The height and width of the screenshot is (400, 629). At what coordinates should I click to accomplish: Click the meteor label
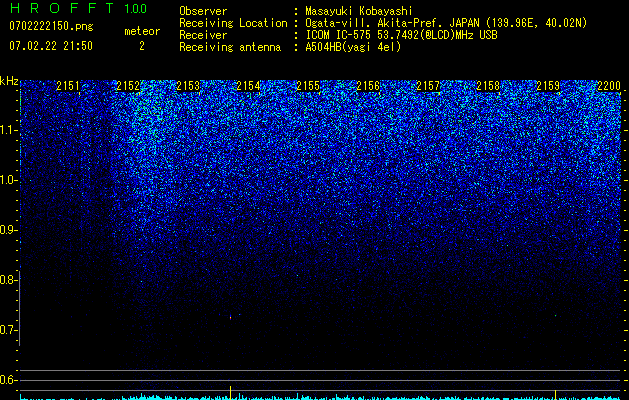point(142,31)
